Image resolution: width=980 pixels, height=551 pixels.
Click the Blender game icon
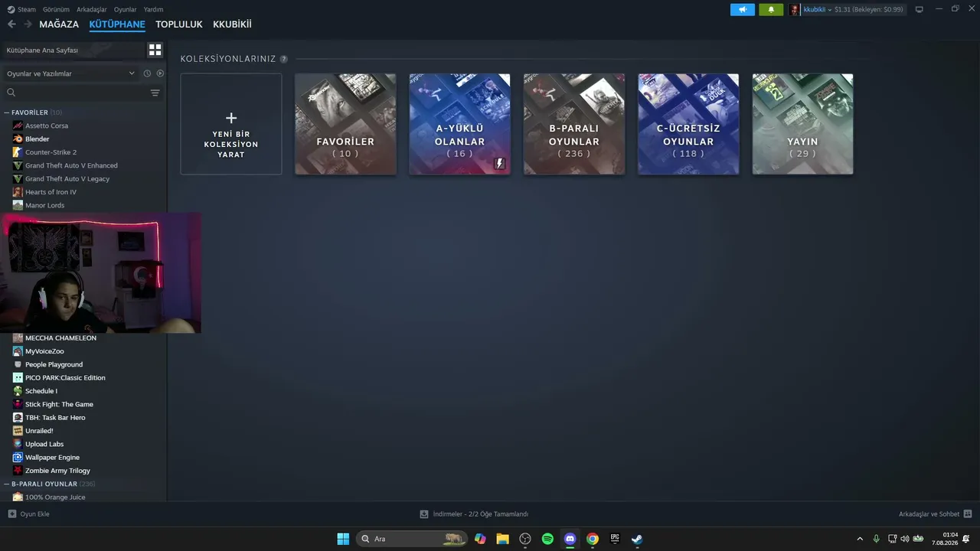[18, 139]
